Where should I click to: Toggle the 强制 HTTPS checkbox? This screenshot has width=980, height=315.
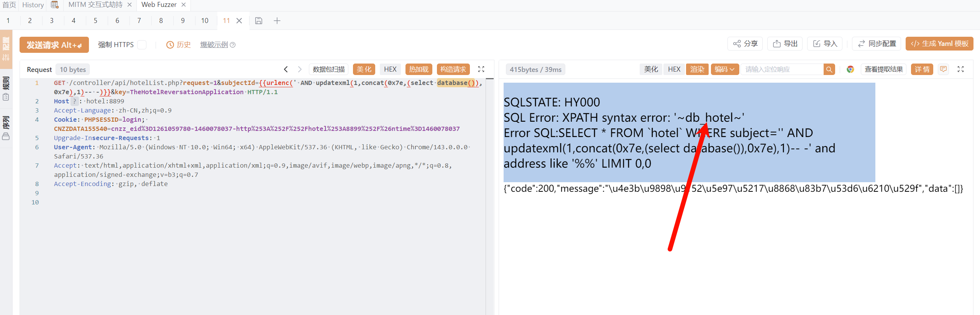(x=142, y=45)
